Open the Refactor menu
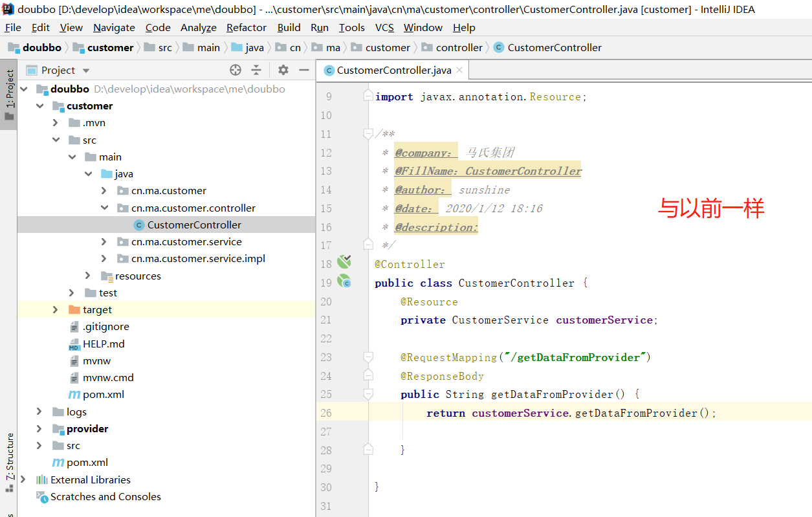The image size is (812, 517). click(x=246, y=28)
